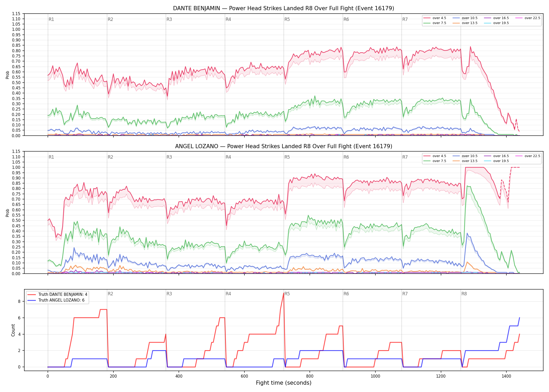This screenshot has height=392, width=549.
Task: Click the 1.15 tick label in Dante Benjamin chart
Action: coord(16,14)
